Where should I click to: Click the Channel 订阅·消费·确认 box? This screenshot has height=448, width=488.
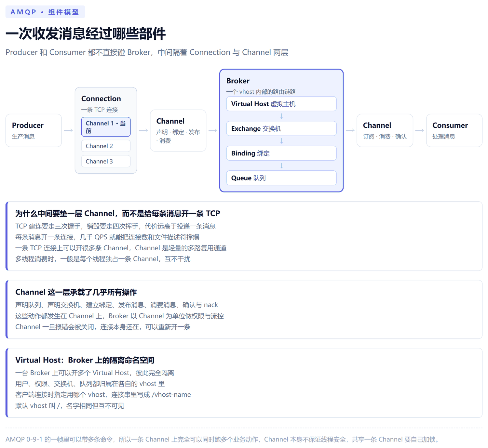[385, 130]
